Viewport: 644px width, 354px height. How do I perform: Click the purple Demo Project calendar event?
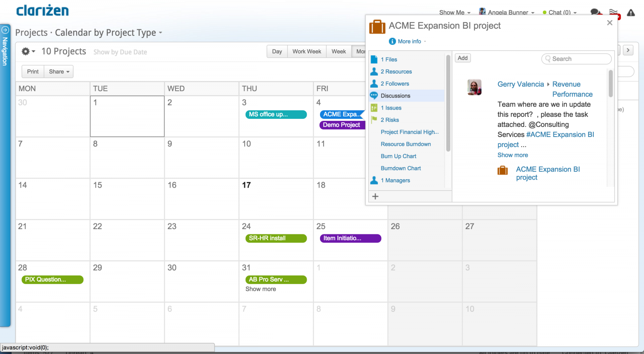point(341,125)
